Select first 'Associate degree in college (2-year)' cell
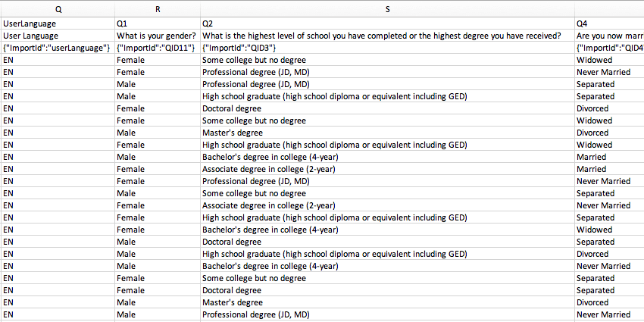The width and height of the screenshot is (644, 322). click(x=387, y=169)
